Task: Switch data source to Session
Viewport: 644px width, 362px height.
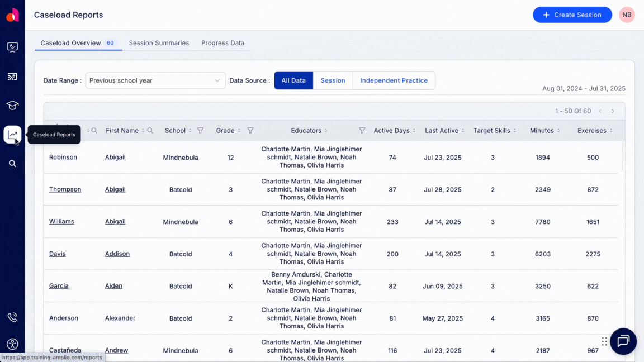Action: pyautogui.click(x=333, y=80)
